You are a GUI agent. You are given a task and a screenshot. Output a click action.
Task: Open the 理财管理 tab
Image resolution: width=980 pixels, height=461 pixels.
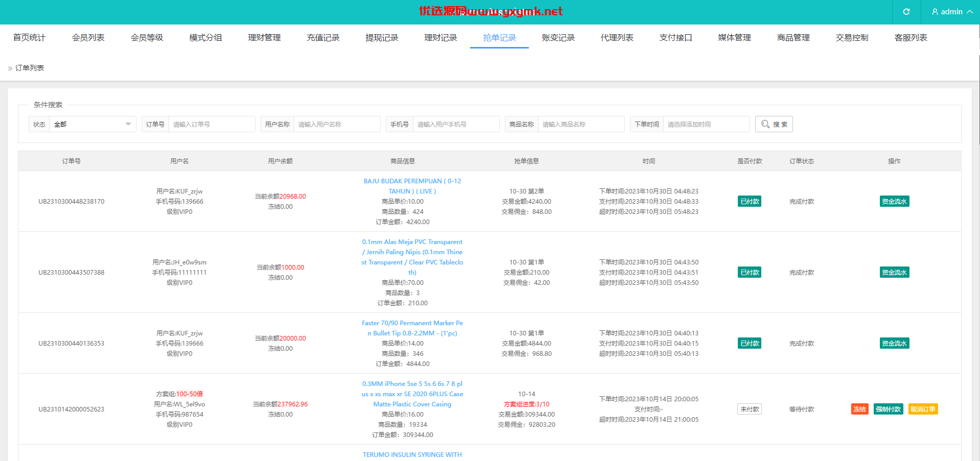pos(264,37)
